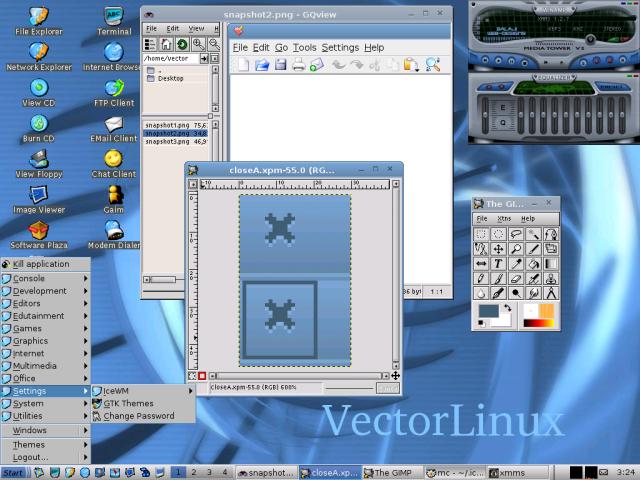Select the Flip tool
Viewport: 640px width, 480px height.
tap(481, 264)
